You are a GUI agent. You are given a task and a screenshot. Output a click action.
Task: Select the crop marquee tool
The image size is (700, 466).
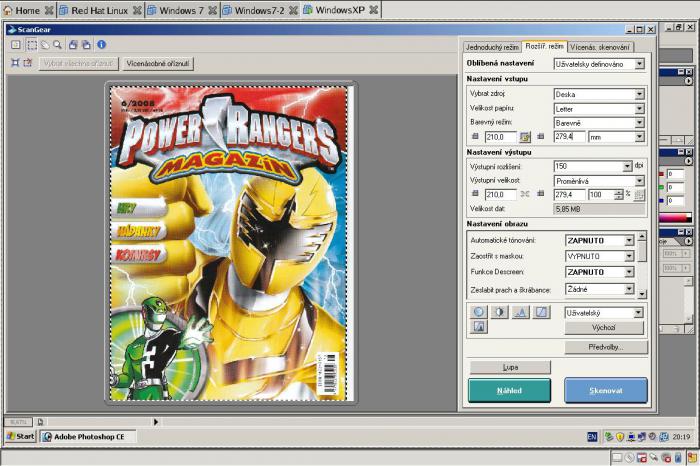32,45
